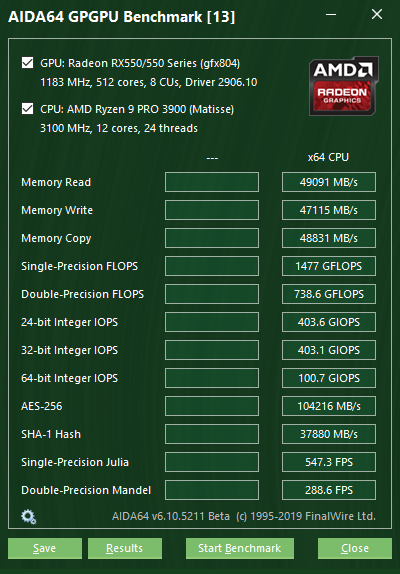Select the AES-256 104216 MB/s result

329,406
